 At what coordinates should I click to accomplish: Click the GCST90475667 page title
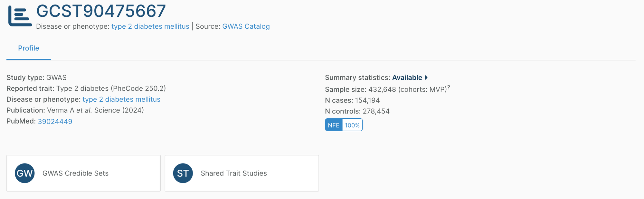tap(101, 11)
